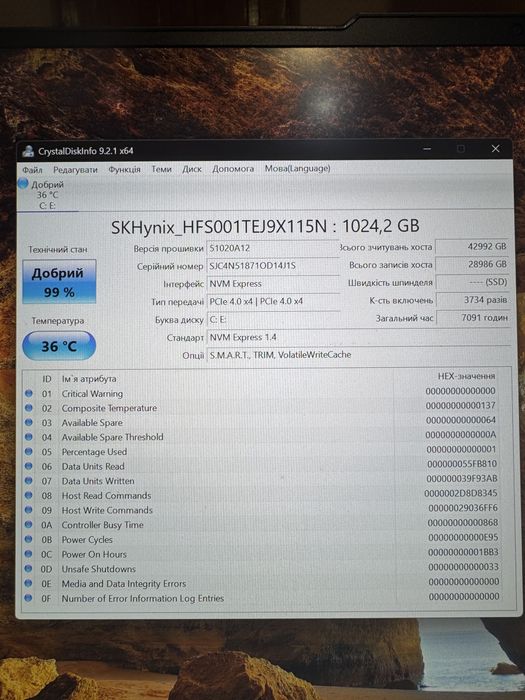
Task: Open the Диск menu
Action: (192, 169)
